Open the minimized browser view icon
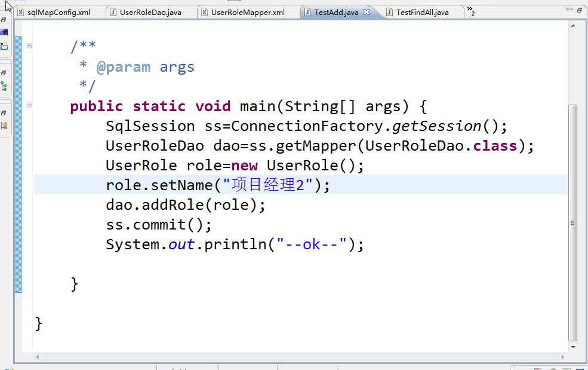588x370 pixels. (4, 33)
